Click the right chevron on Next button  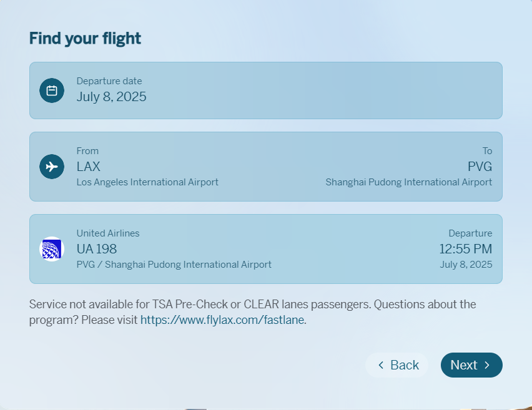pyautogui.click(x=487, y=365)
